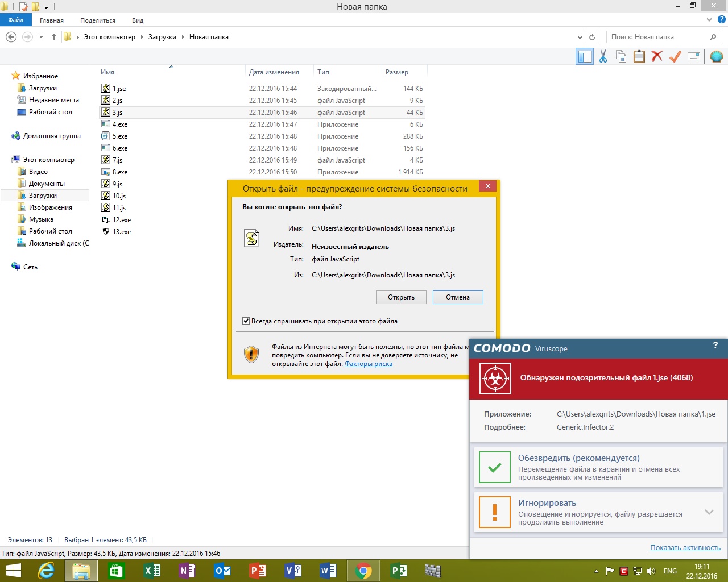Viewport: 728px width, 582px height.
Task: Uncheck 'Всегда спрашивать при открытии этого файла'
Action: 246,321
